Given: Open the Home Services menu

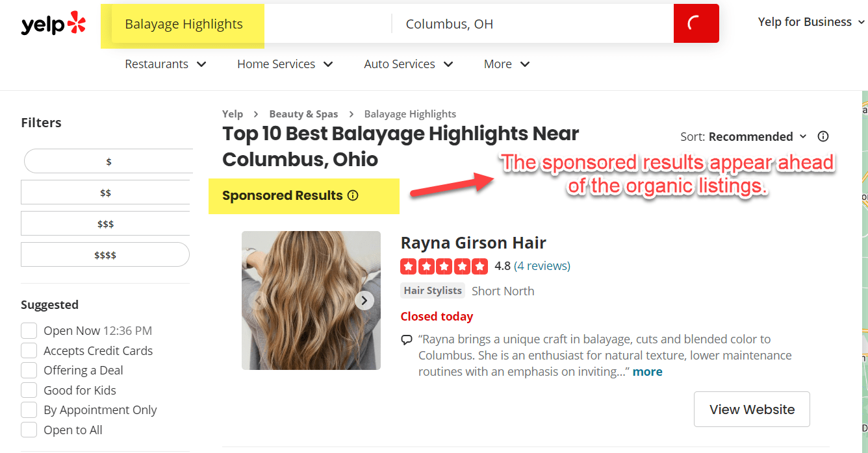Looking at the screenshot, I should (x=285, y=64).
